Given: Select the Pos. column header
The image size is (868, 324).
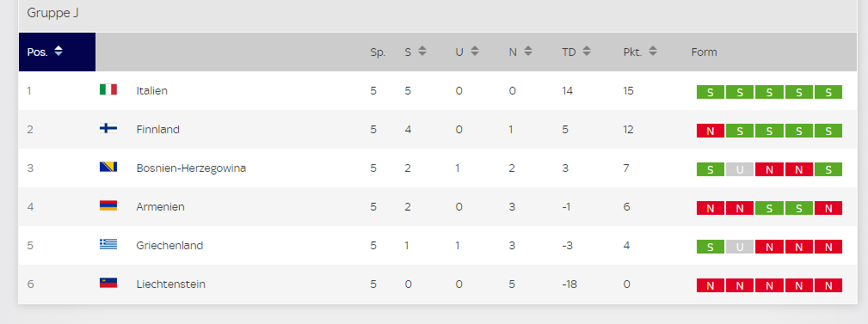Looking at the screenshot, I should [57, 52].
